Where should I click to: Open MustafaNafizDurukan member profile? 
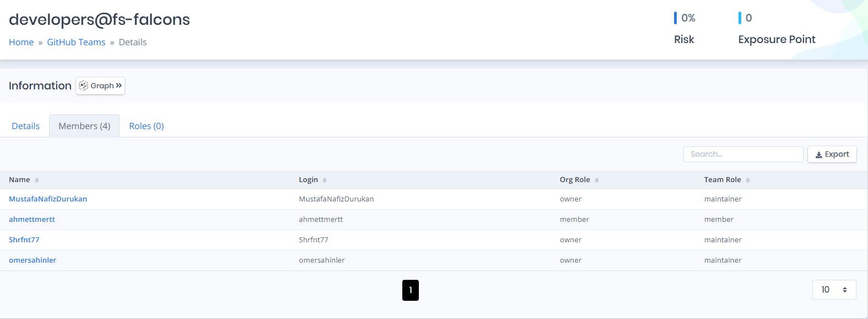click(x=48, y=199)
